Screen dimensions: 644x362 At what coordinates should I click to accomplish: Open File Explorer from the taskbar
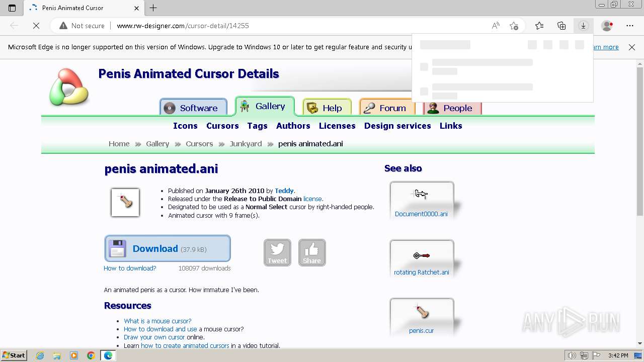pos(57,355)
